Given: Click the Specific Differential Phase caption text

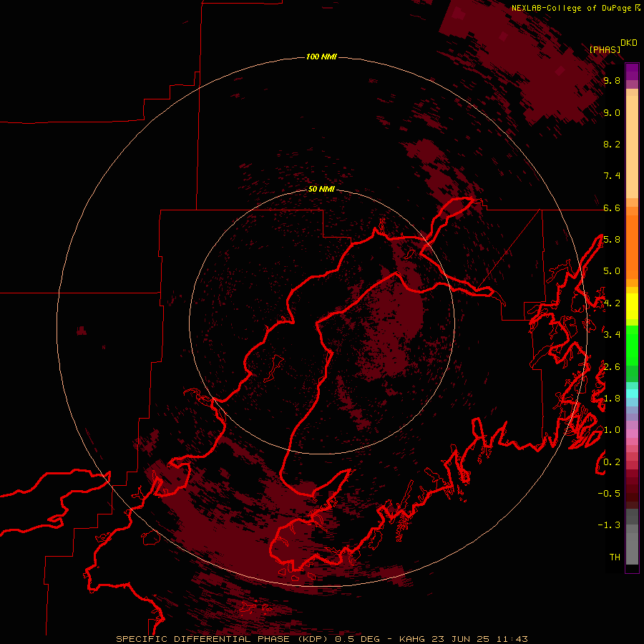Looking at the screenshot, I should 322,639.
